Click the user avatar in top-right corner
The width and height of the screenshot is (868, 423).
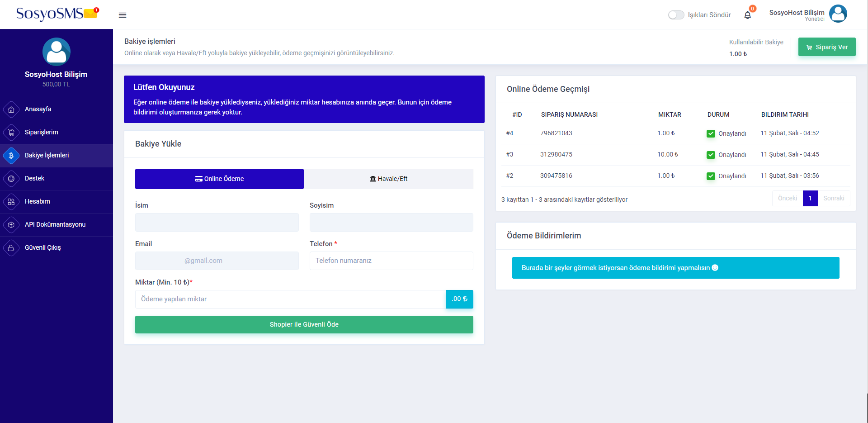[x=838, y=14]
